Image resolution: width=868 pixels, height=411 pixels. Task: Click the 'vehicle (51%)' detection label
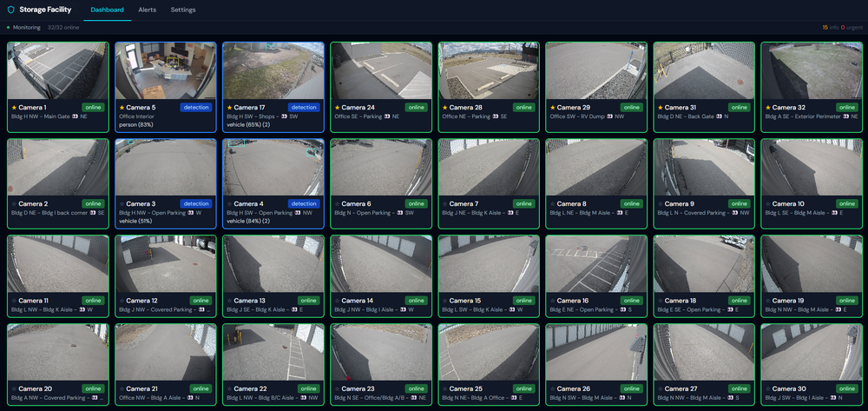coord(135,222)
